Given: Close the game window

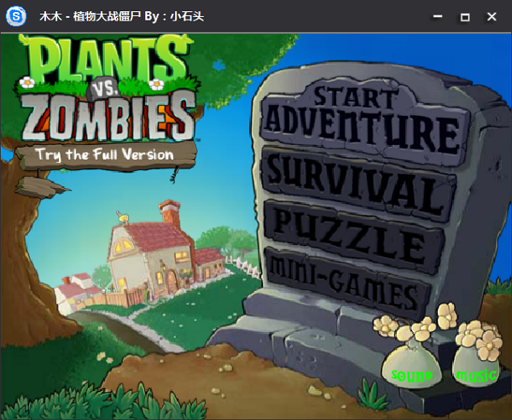Looking at the screenshot, I should (x=492, y=16).
